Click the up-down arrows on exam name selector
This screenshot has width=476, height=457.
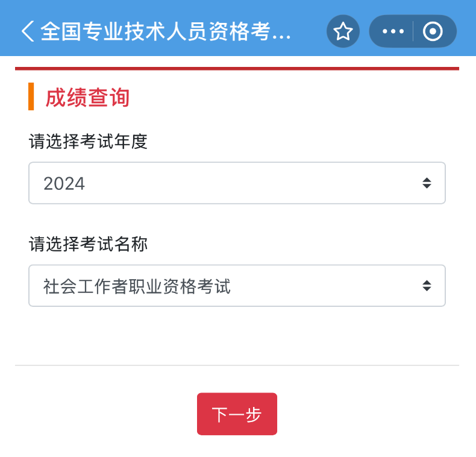pyautogui.click(x=427, y=286)
